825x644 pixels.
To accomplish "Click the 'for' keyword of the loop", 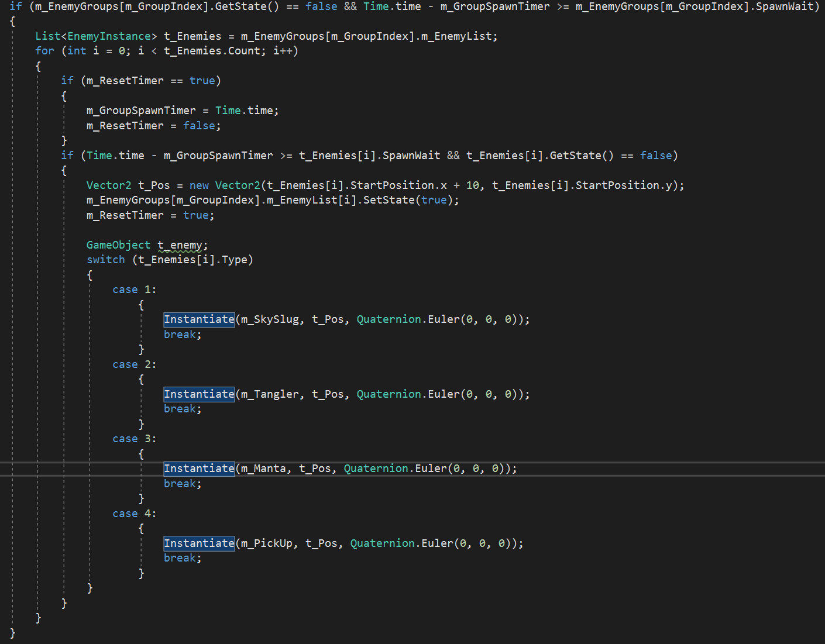I will [x=44, y=51].
